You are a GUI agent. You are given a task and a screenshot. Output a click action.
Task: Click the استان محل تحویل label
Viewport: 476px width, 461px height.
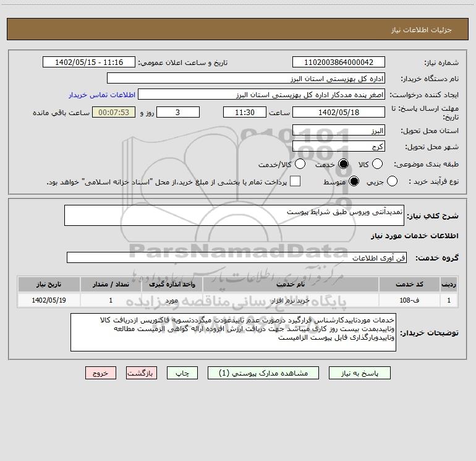(430, 131)
